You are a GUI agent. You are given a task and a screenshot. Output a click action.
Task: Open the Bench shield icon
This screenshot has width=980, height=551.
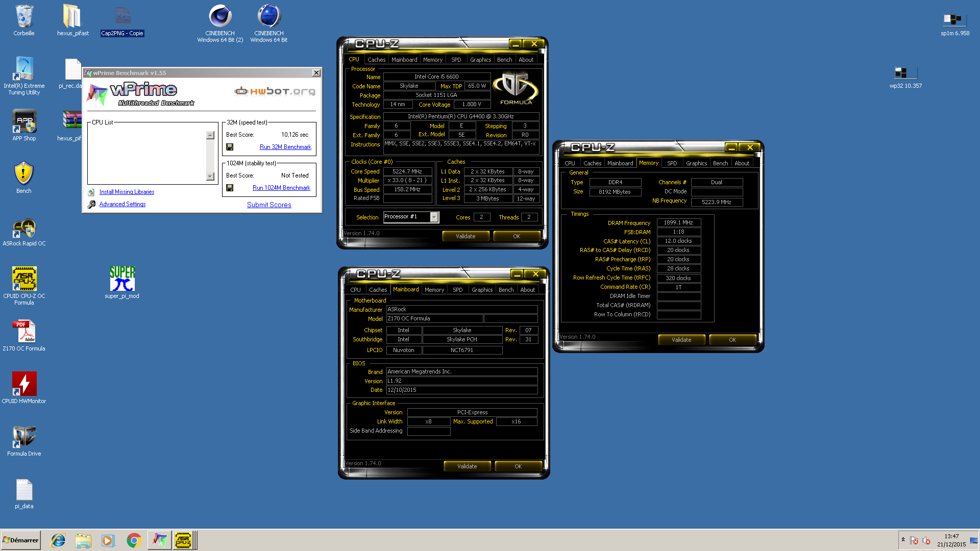(x=24, y=178)
